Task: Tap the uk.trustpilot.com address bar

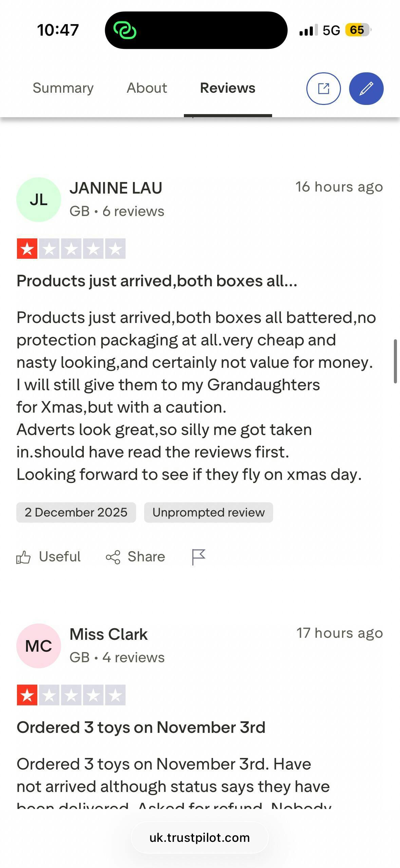Action: (199, 838)
